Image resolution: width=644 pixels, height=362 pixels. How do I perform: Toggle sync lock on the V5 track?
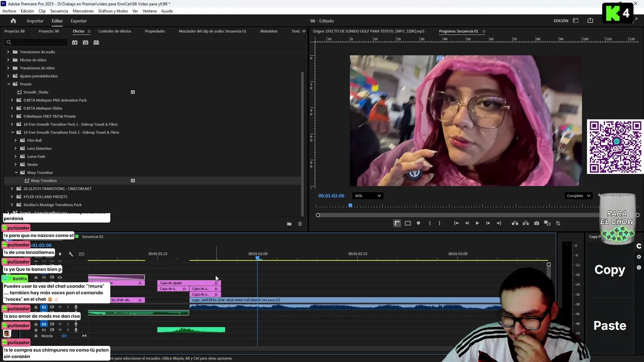point(52,278)
